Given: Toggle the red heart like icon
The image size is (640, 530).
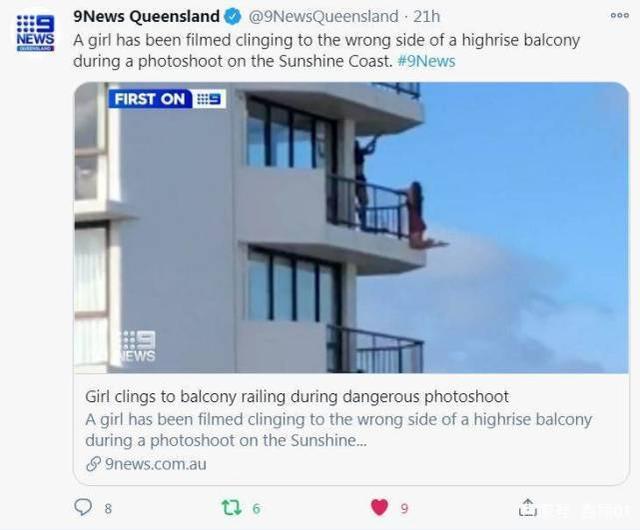Looking at the screenshot, I should click(379, 508).
